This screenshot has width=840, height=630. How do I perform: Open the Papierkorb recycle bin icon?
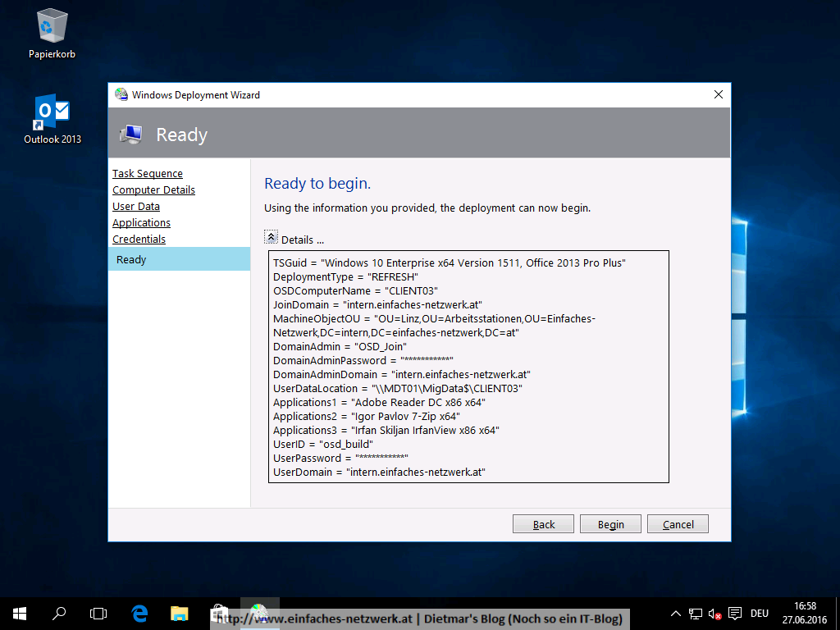click(x=52, y=34)
